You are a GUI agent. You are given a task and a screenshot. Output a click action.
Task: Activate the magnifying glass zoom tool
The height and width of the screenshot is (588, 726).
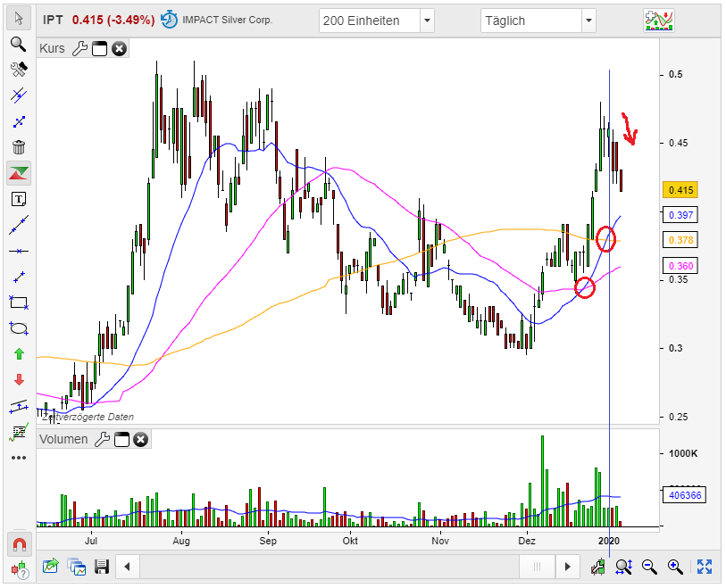[x=19, y=45]
